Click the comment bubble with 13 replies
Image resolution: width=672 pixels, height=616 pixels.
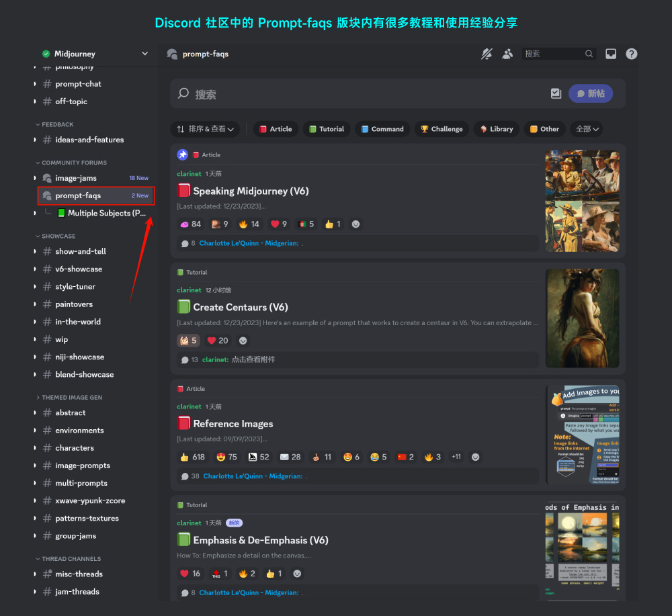click(185, 359)
